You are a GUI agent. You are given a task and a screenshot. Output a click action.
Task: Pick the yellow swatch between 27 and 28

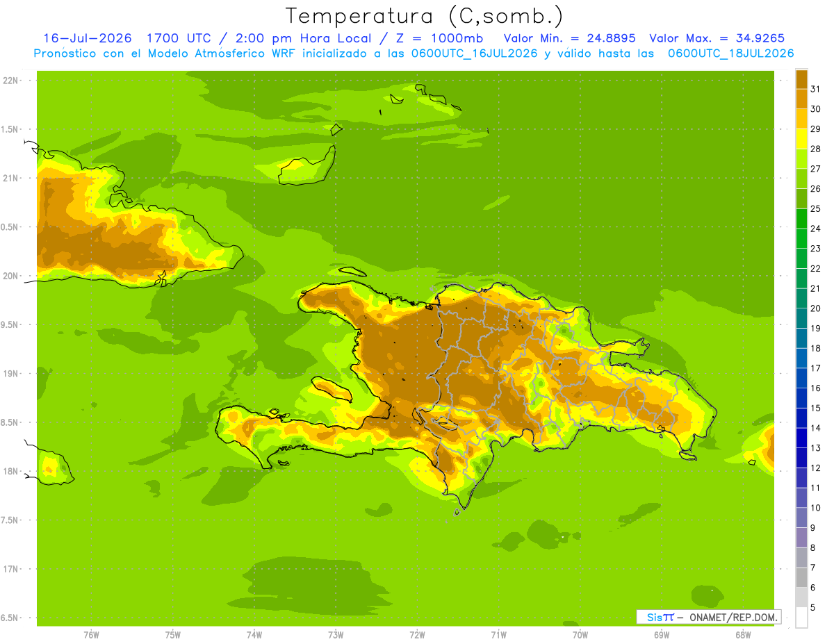pos(801,159)
